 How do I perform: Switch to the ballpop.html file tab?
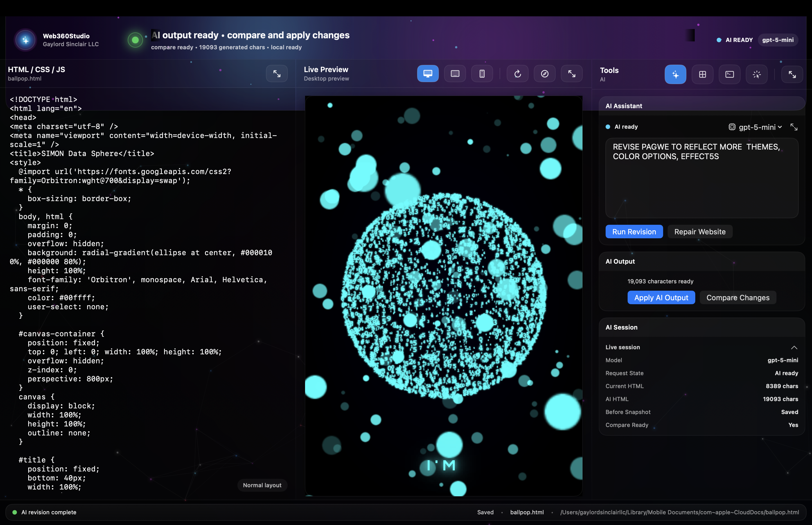pos(25,78)
